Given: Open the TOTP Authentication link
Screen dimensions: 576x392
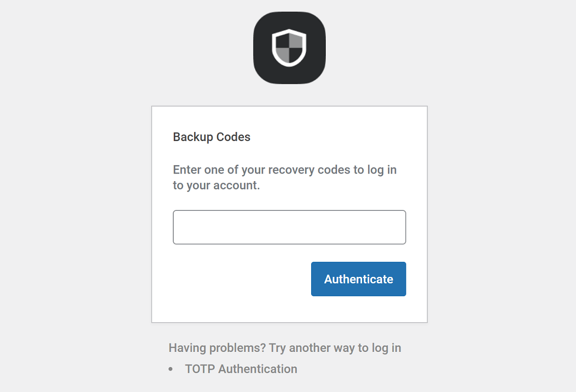Looking at the screenshot, I should point(241,369).
